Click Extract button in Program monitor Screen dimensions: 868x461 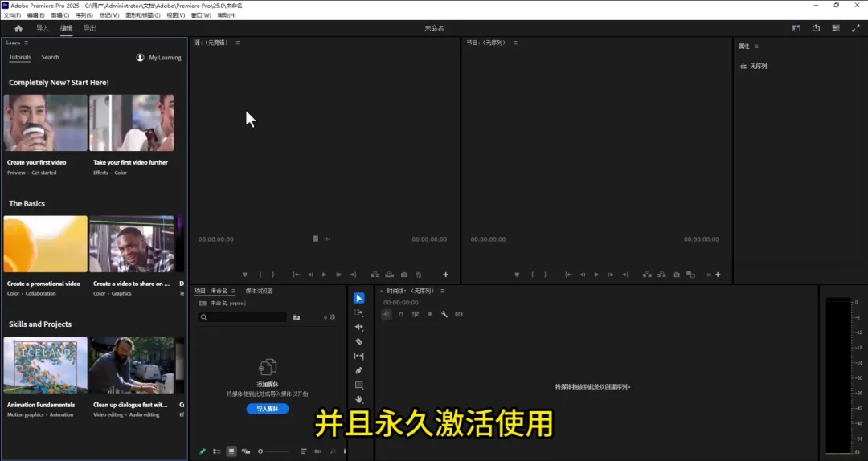661,275
